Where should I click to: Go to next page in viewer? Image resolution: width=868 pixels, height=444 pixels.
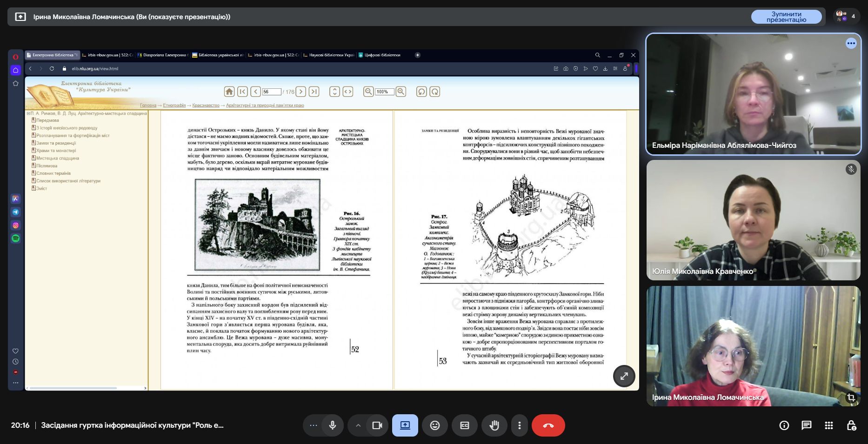click(x=301, y=92)
